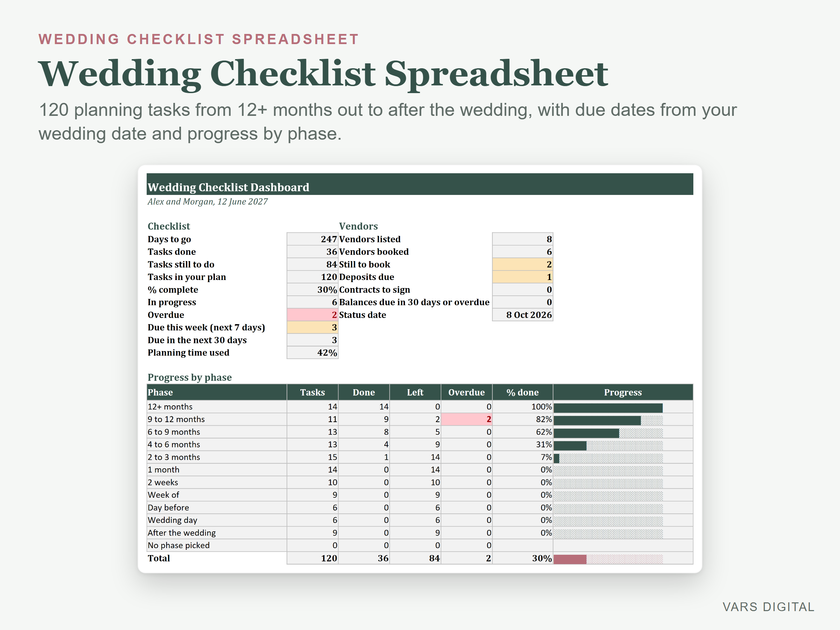This screenshot has height=630, width=840.
Task: Click the Total row label
Action: (159, 558)
